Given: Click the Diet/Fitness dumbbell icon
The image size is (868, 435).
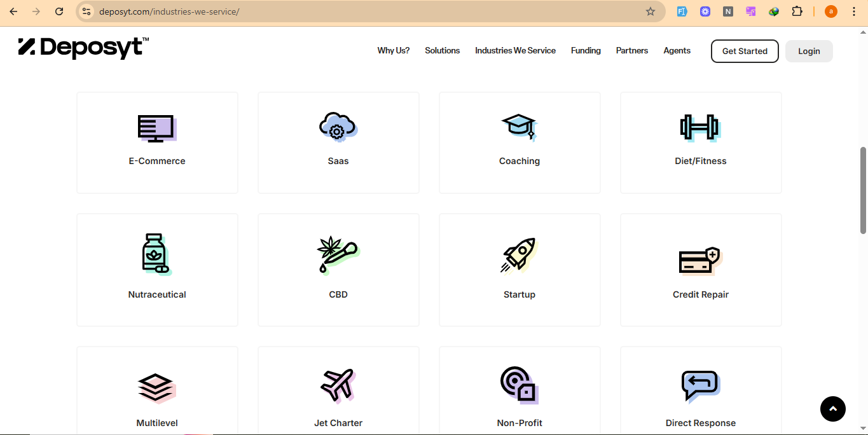Looking at the screenshot, I should [x=700, y=128].
